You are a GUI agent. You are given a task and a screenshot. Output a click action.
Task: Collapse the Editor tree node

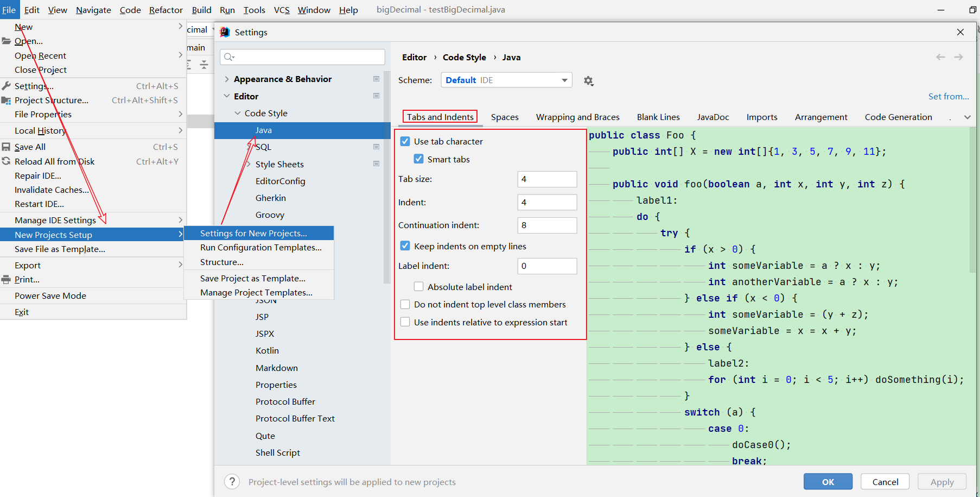pyautogui.click(x=227, y=96)
